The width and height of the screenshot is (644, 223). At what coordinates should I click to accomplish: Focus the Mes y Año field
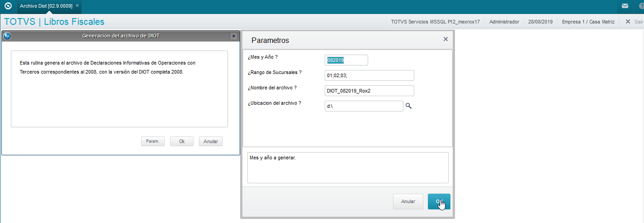click(346, 60)
